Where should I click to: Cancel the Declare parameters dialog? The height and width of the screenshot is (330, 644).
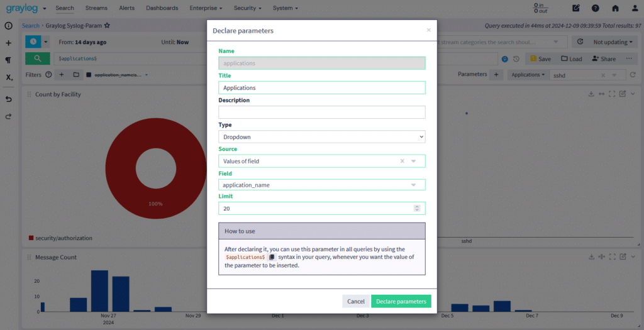click(x=355, y=302)
